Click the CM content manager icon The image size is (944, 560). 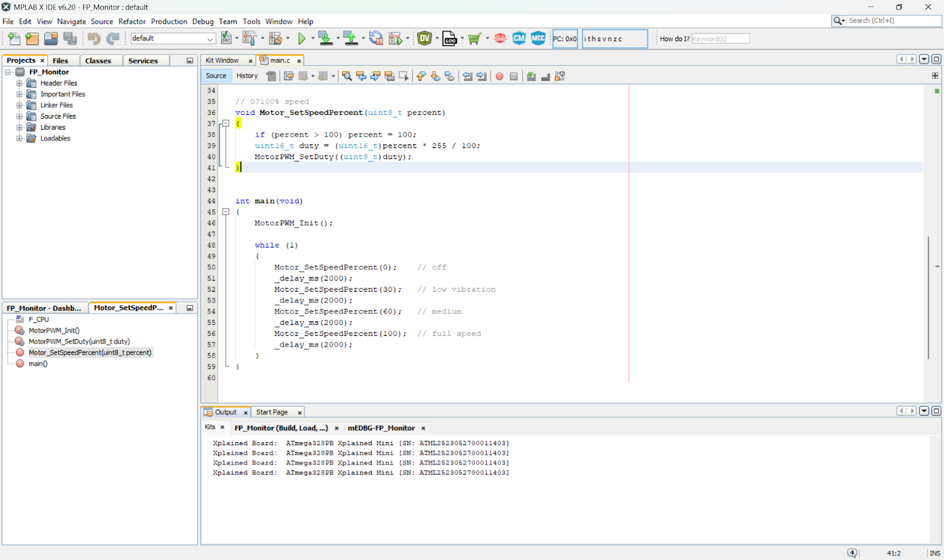pos(519,39)
